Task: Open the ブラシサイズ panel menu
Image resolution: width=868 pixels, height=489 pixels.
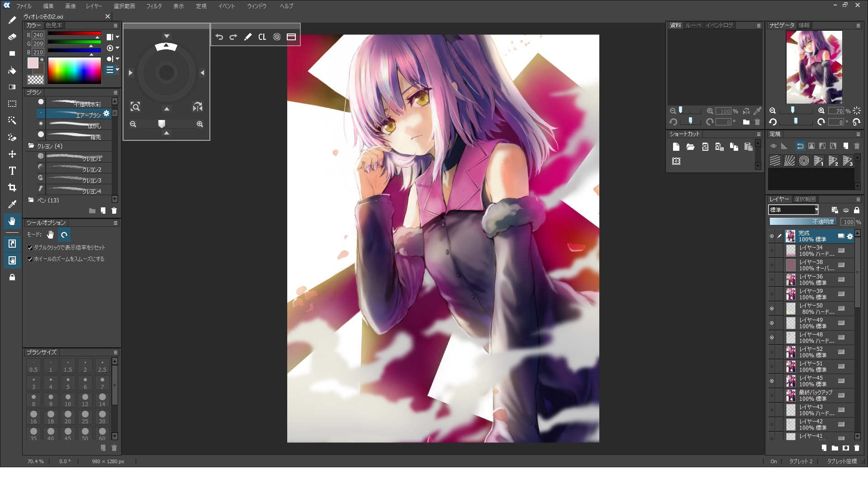Action: pyautogui.click(x=115, y=352)
